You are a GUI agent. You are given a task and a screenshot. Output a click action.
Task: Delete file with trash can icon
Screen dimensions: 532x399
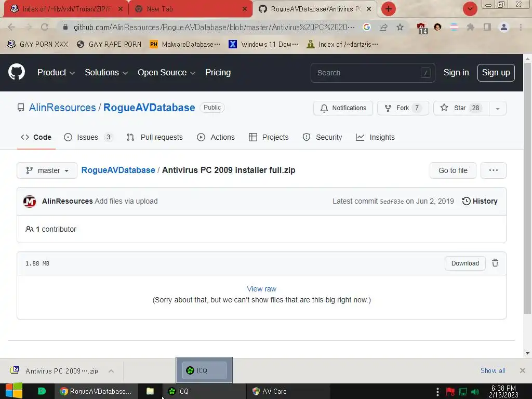click(x=495, y=263)
